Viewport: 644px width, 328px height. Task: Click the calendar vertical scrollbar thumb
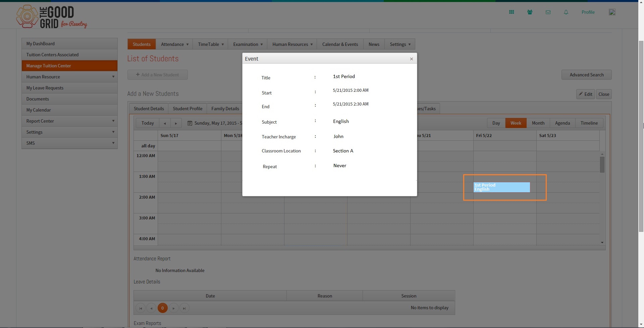point(602,165)
